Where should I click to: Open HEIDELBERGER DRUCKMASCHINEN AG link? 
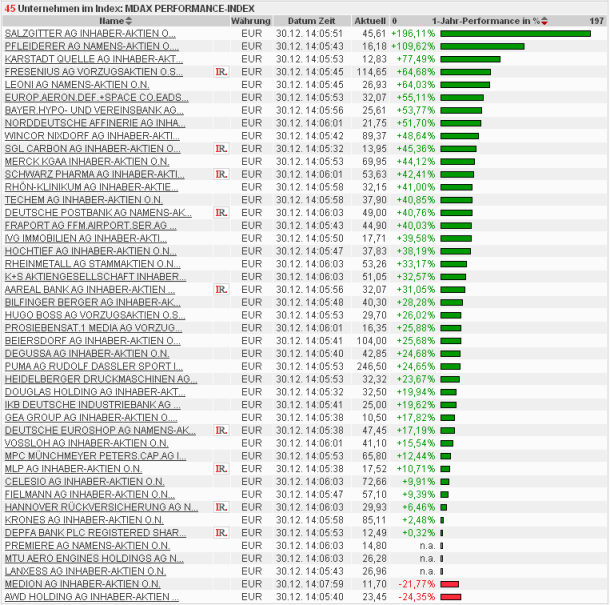click(x=101, y=379)
